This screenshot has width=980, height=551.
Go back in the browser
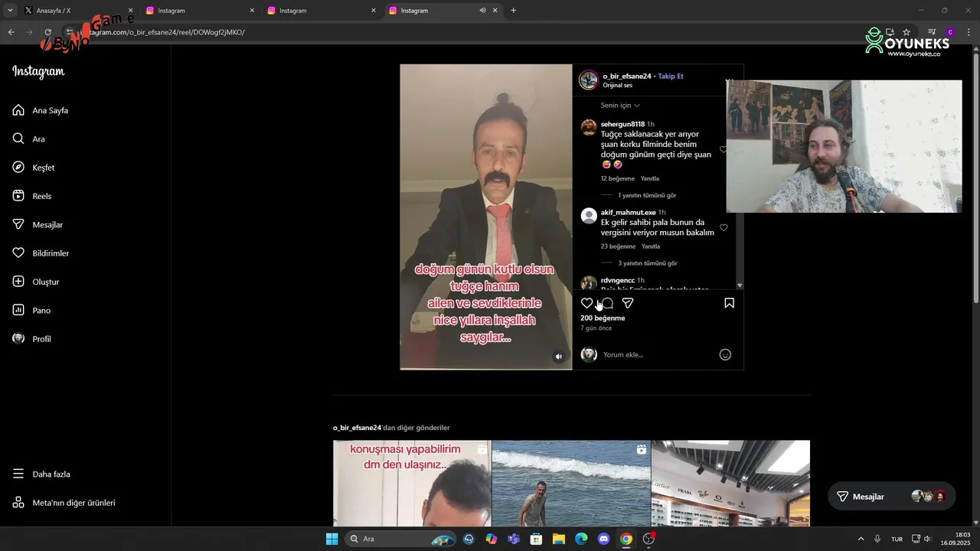[x=11, y=32]
